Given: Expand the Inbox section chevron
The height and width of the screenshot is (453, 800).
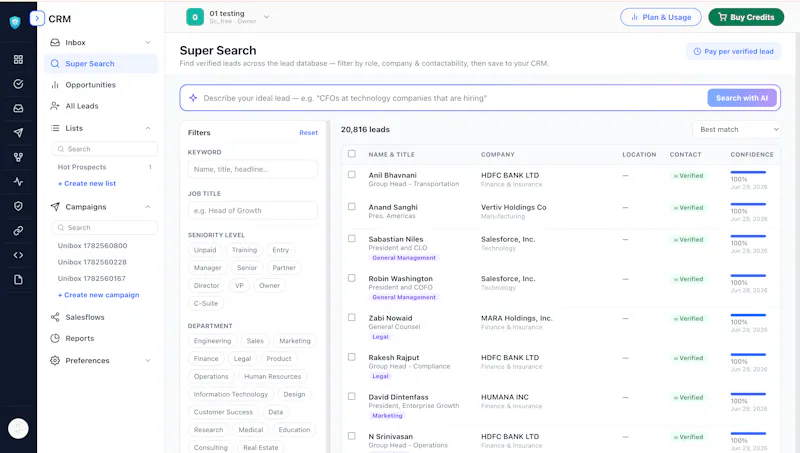Looking at the screenshot, I should 148,42.
